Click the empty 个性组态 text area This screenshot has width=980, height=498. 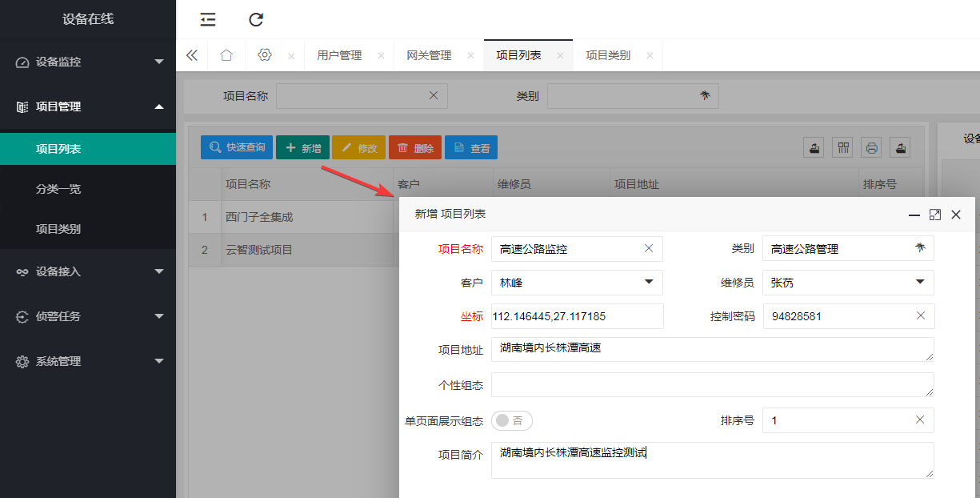coord(713,384)
